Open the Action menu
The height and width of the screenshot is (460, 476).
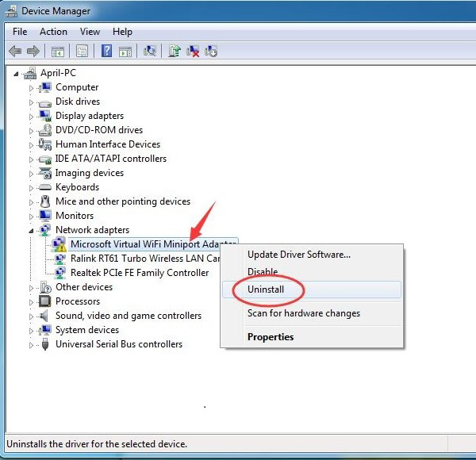coord(53,32)
